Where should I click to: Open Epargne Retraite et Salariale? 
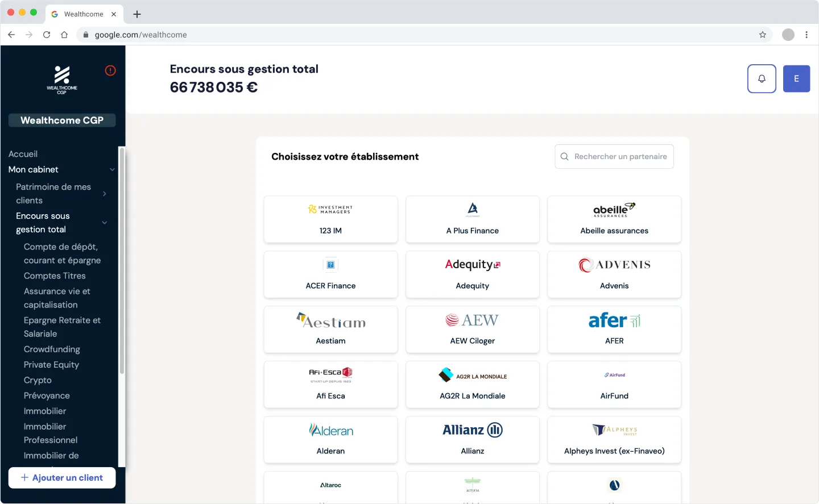pyautogui.click(x=62, y=327)
